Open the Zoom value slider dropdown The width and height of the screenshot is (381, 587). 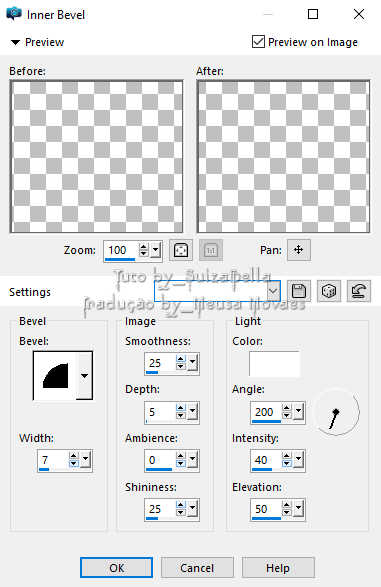coord(156,250)
